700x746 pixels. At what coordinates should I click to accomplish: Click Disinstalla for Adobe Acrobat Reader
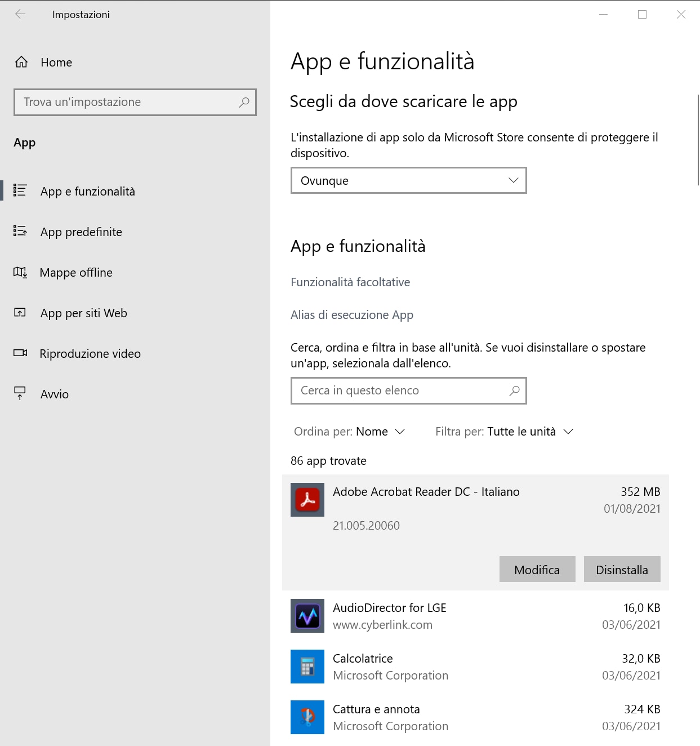pos(622,569)
